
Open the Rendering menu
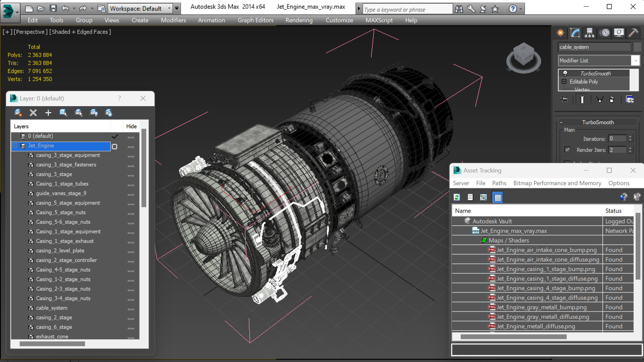click(x=299, y=20)
